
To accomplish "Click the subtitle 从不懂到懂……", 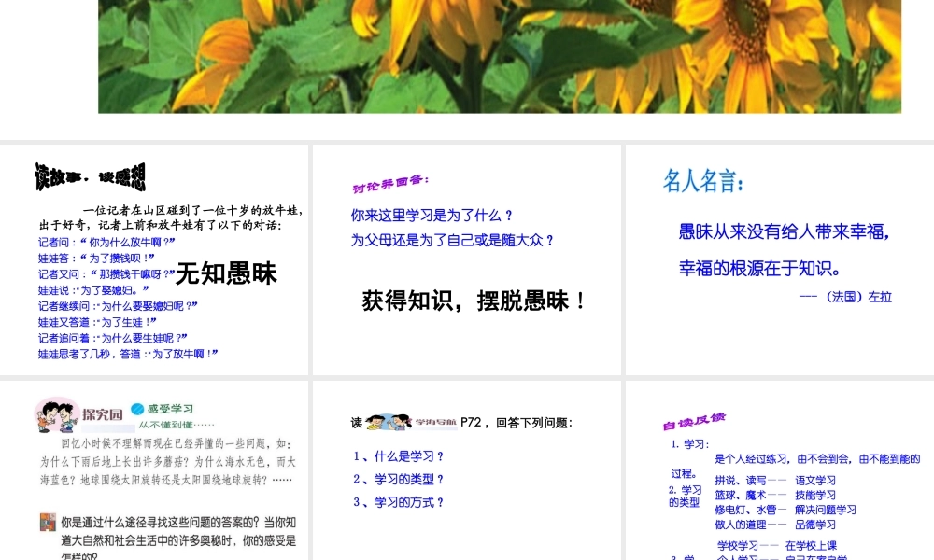I will 177,425.
